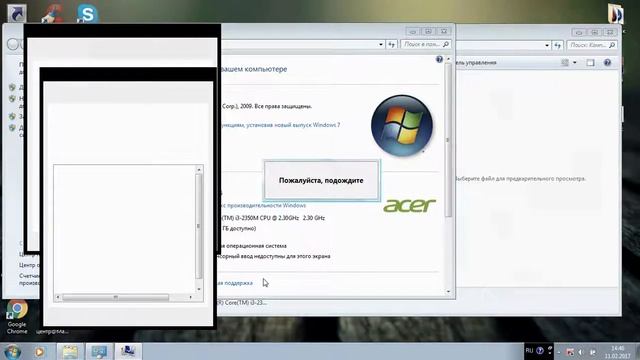Open help icon in right window toolbar
This screenshot has width=640, height=360.
[607, 62]
